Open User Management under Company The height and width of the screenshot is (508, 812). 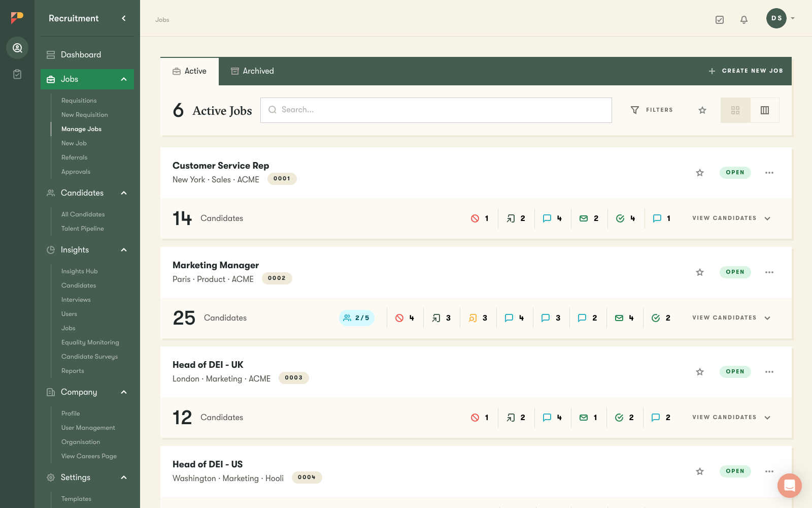coord(88,428)
